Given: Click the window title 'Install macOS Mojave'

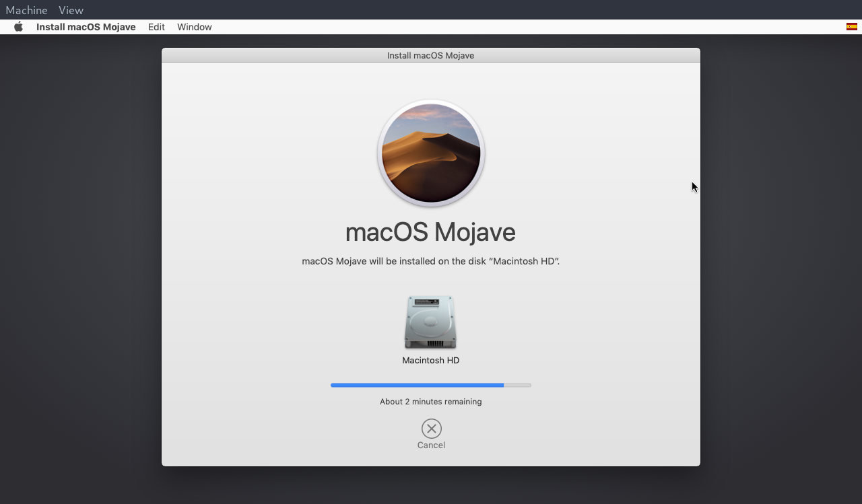Looking at the screenshot, I should point(431,55).
